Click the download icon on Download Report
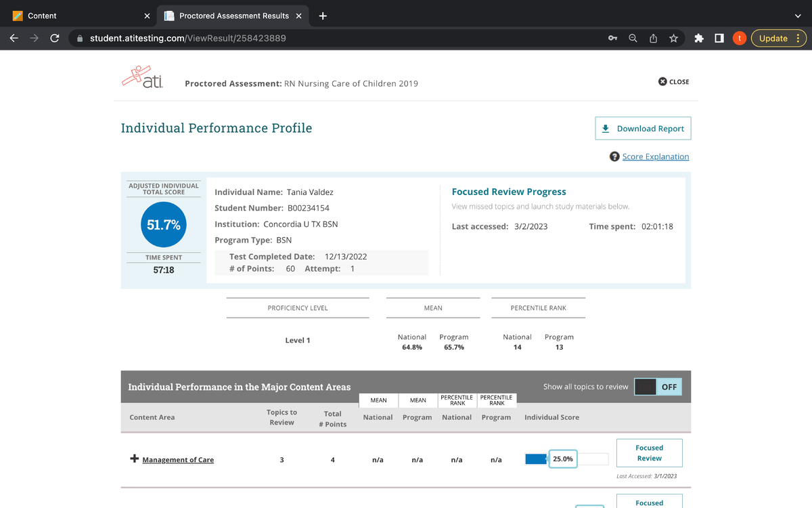The width and height of the screenshot is (812, 508). coord(606,127)
